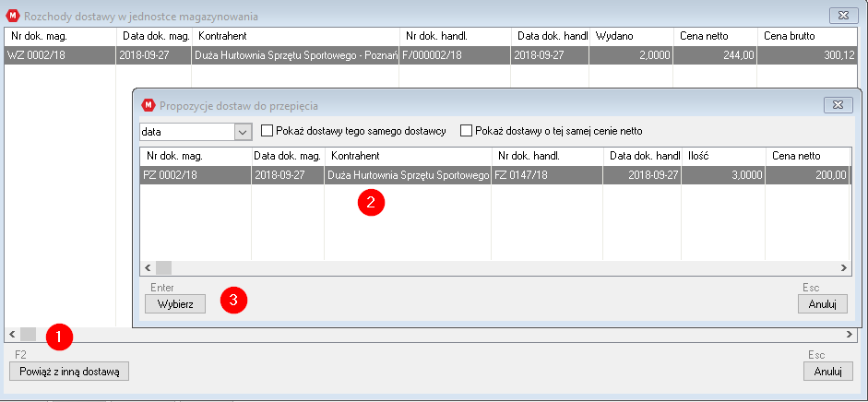Sort Rozchody table by Wydano header
The image size is (868, 402).
click(631, 36)
